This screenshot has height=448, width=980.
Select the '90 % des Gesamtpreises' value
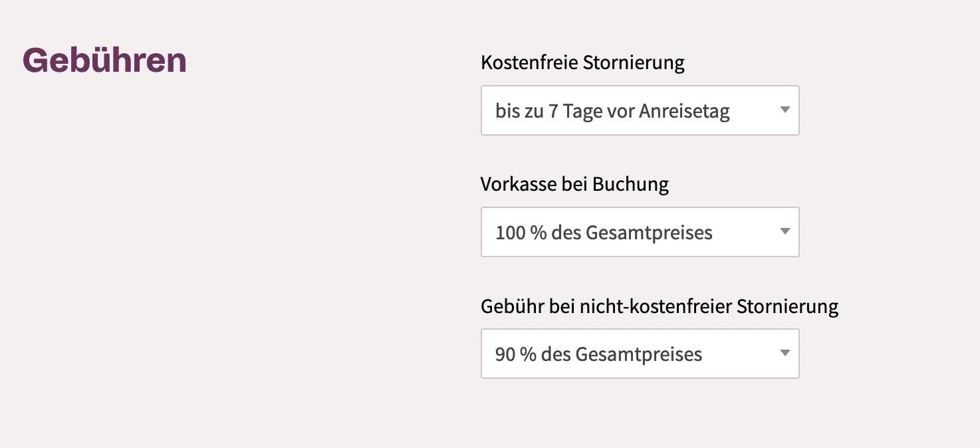(x=598, y=354)
